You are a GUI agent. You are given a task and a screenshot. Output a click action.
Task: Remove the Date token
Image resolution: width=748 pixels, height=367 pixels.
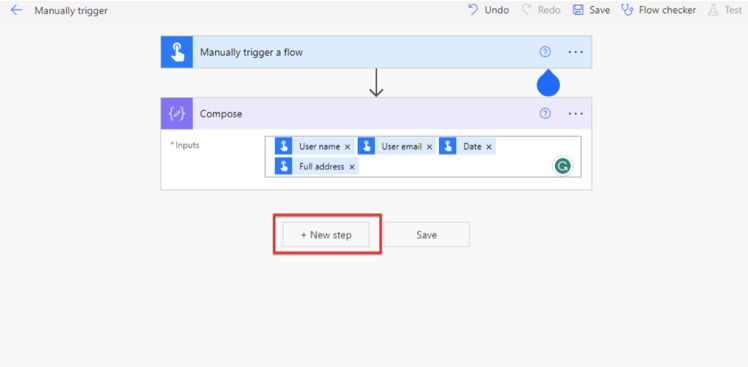[x=489, y=147]
